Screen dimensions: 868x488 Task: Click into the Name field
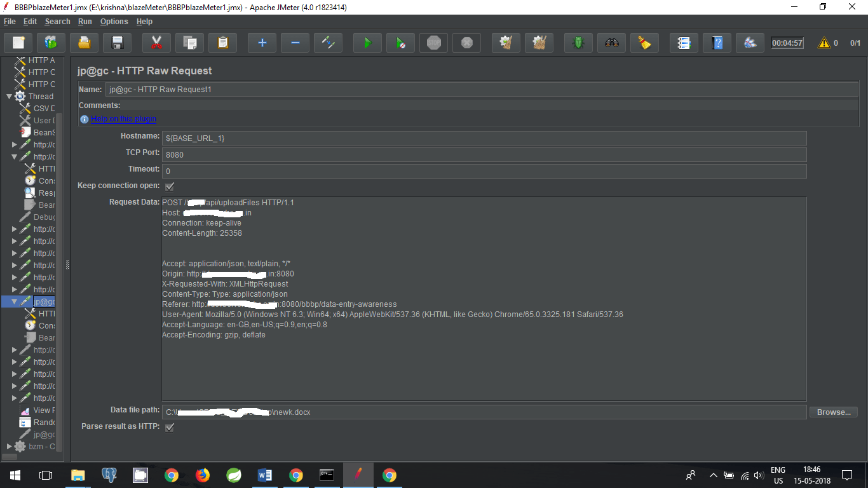[x=482, y=90]
